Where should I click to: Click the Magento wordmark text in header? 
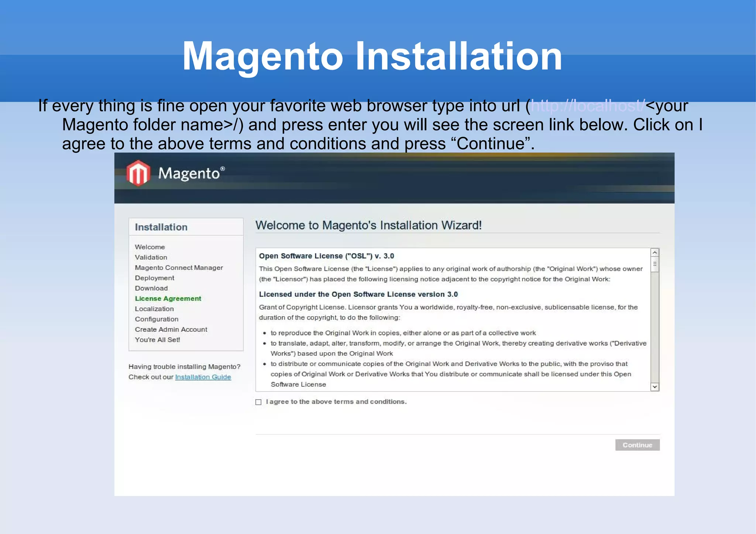click(191, 173)
